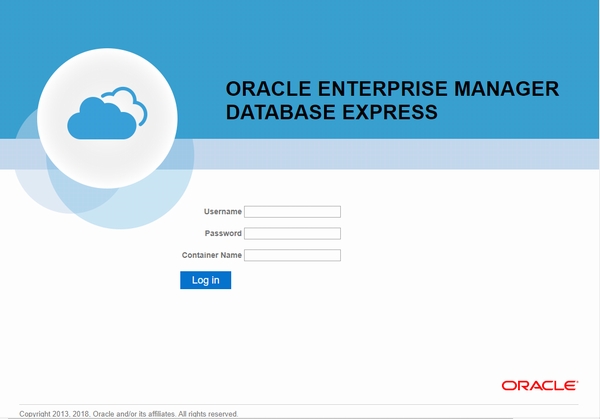
Task: Click the Container Name label text
Action: (x=212, y=255)
